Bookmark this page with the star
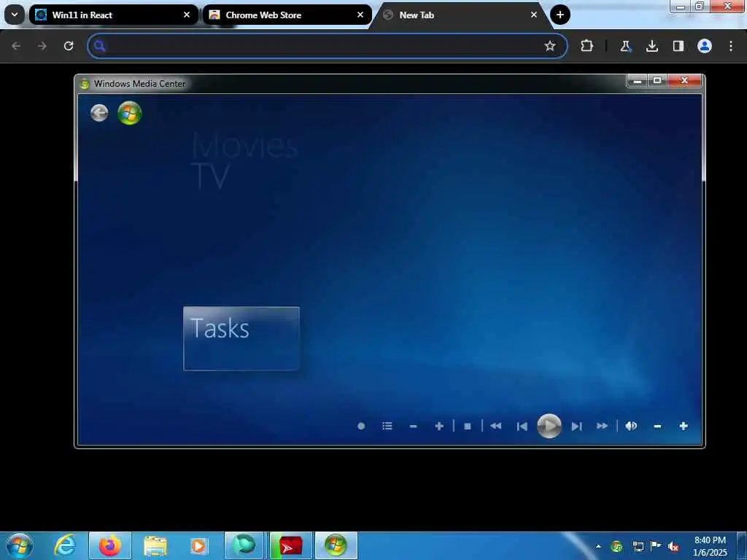747x560 pixels. pos(550,46)
